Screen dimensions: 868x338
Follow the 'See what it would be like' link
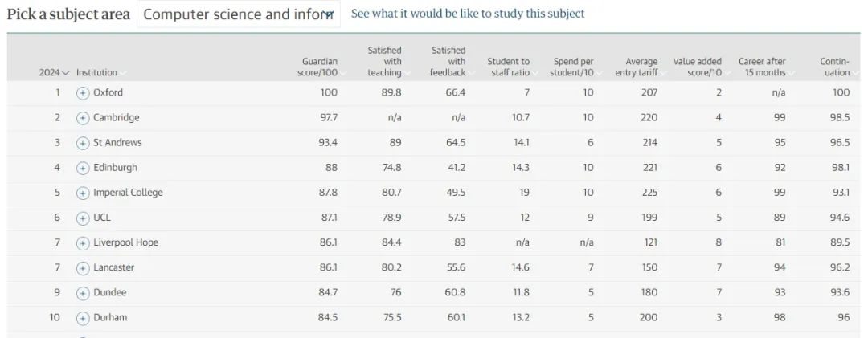tap(468, 14)
